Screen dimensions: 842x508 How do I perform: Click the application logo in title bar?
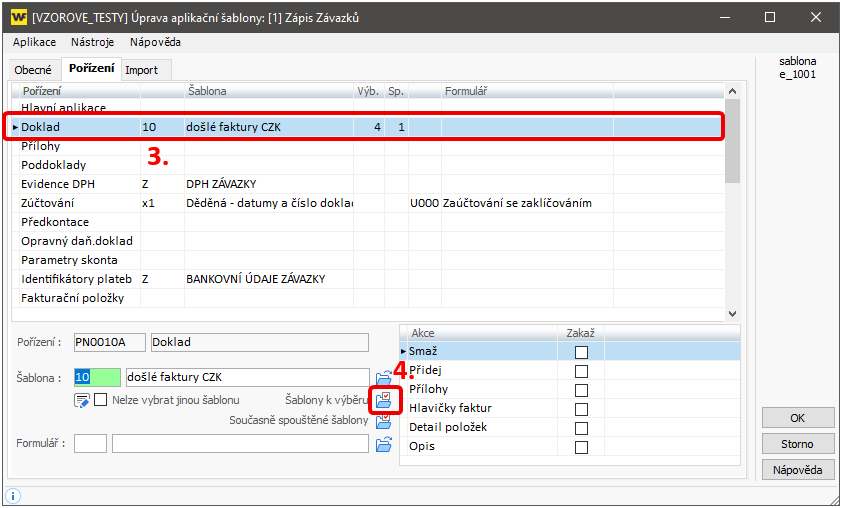(x=18, y=18)
